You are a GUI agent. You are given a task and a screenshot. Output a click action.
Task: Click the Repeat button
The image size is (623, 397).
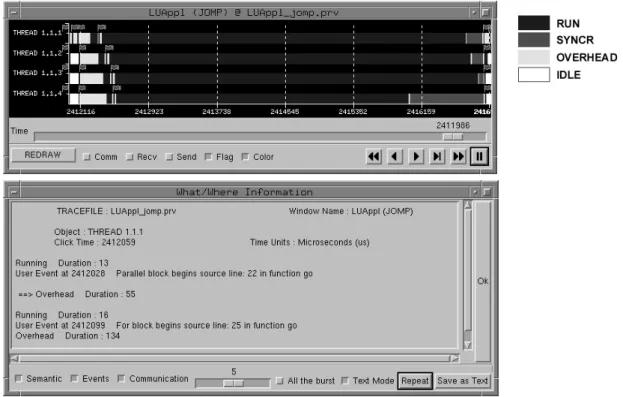[x=415, y=381]
